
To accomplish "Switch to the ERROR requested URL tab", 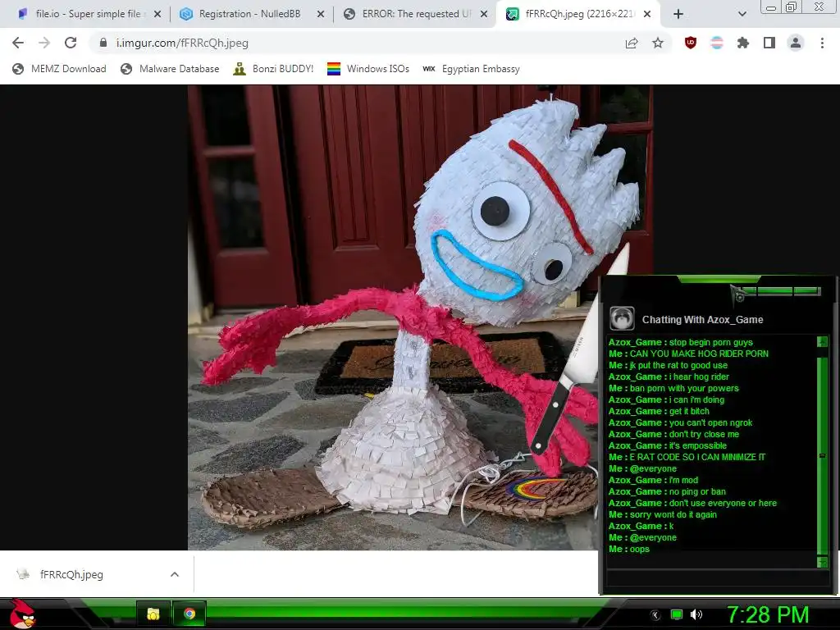I will (x=413, y=14).
